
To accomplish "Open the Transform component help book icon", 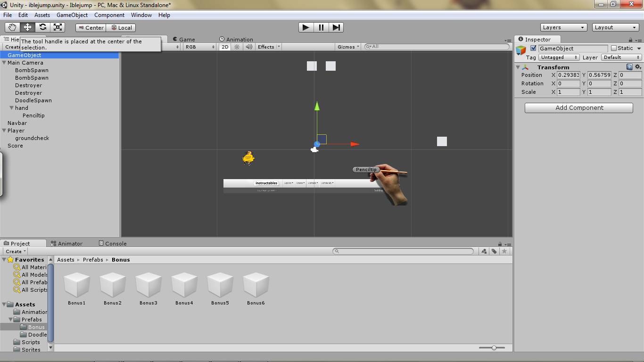I will 629,67.
